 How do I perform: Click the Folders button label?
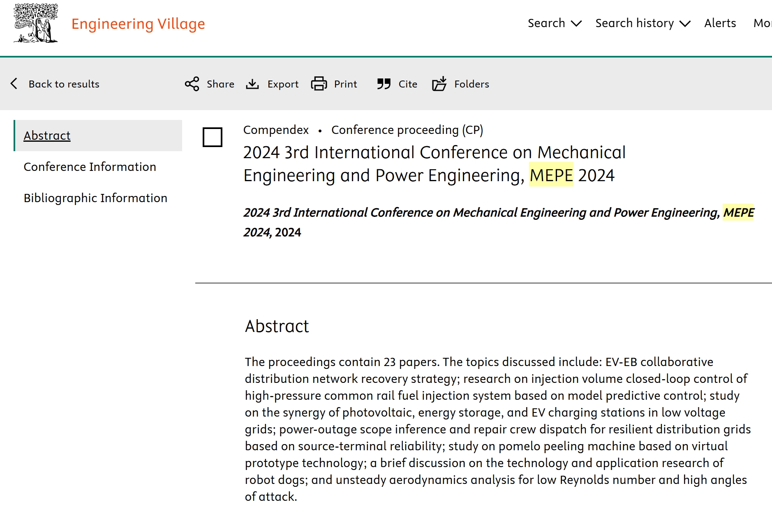point(472,84)
